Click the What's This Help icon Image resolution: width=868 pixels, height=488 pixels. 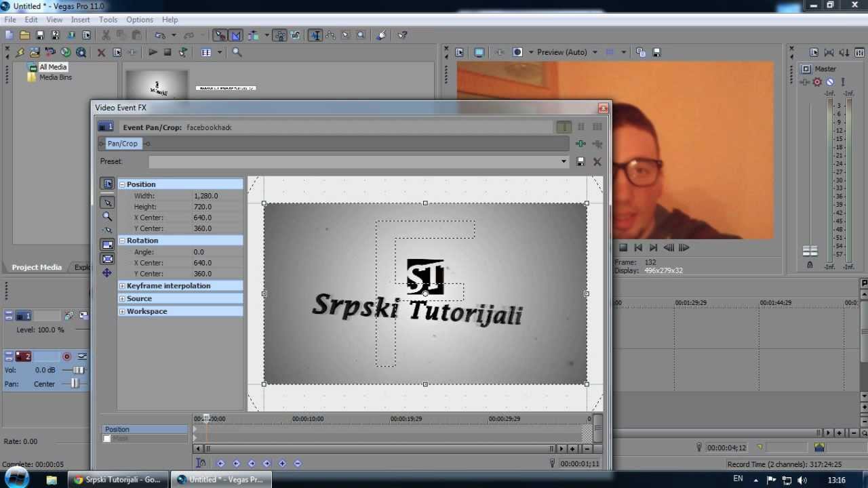tap(402, 35)
